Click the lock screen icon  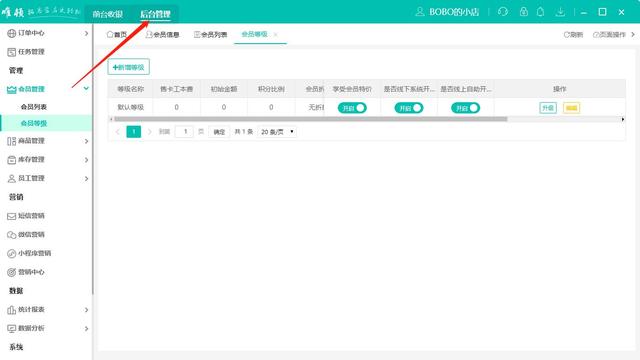(x=524, y=12)
